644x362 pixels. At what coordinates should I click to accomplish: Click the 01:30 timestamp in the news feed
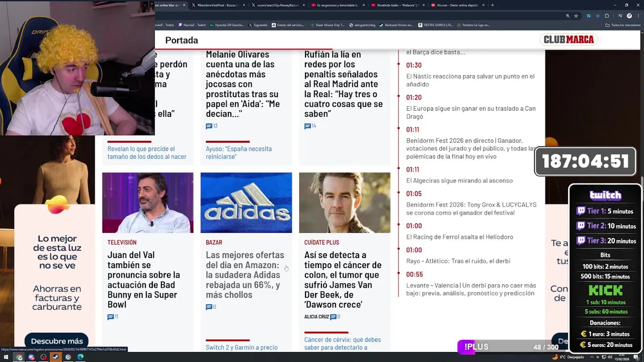(414, 65)
